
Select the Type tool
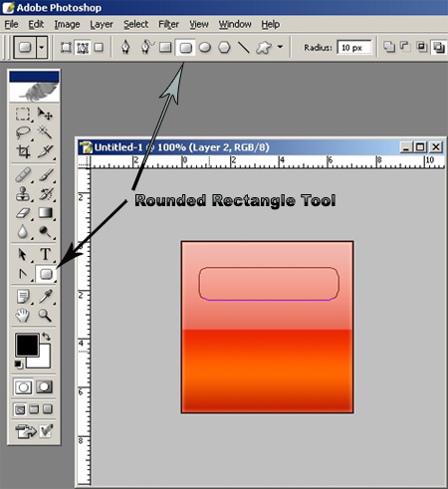pos(46,255)
